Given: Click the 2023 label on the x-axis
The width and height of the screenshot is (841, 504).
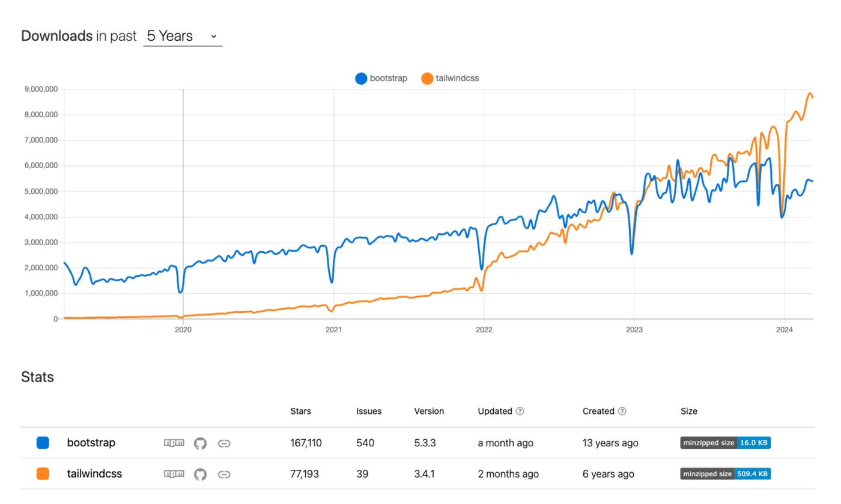Looking at the screenshot, I should (634, 329).
